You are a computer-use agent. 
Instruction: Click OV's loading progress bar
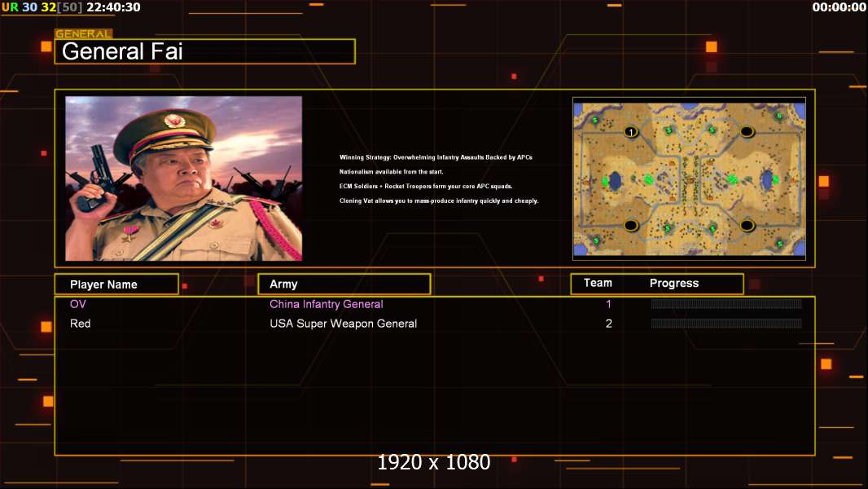click(726, 303)
